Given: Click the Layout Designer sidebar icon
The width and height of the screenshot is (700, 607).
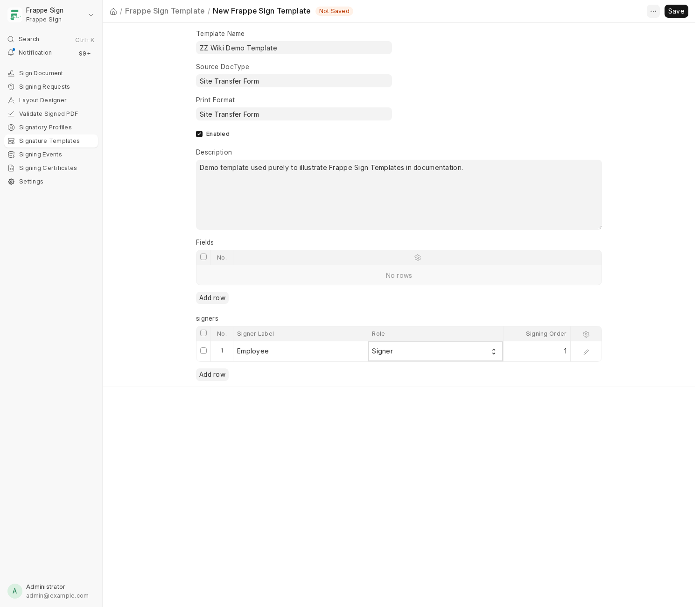Looking at the screenshot, I should 11,100.
